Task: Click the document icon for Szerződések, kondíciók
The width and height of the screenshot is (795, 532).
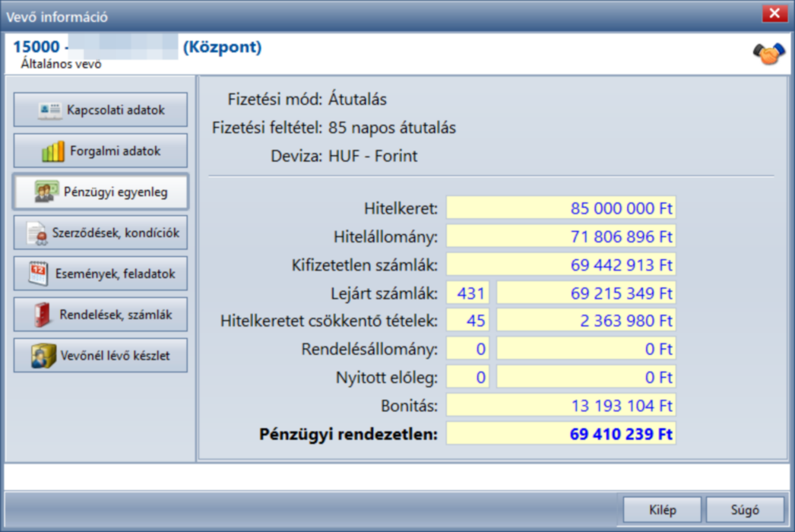Action: tap(37, 233)
